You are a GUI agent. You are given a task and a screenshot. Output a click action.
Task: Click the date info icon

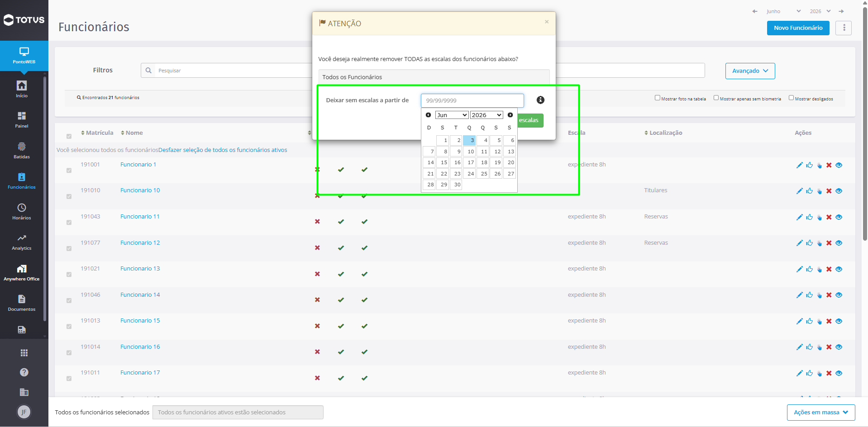coord(540,100)
